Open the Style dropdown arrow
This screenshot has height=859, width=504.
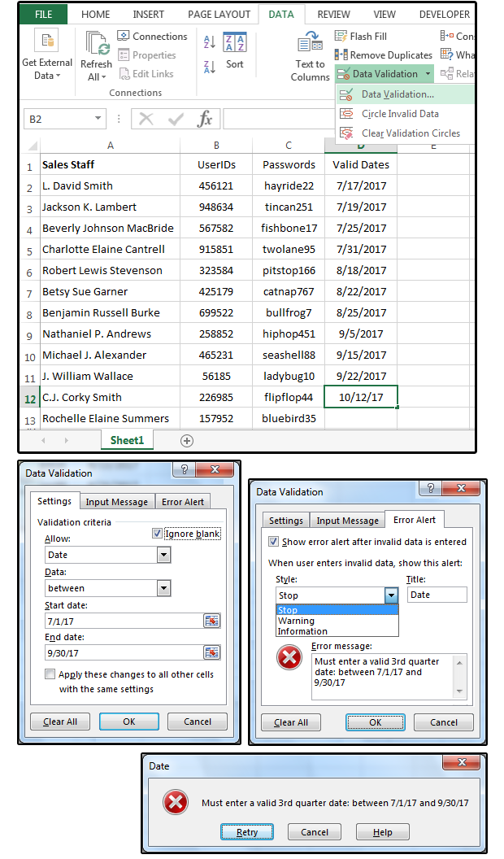click(x=391, y=595)
